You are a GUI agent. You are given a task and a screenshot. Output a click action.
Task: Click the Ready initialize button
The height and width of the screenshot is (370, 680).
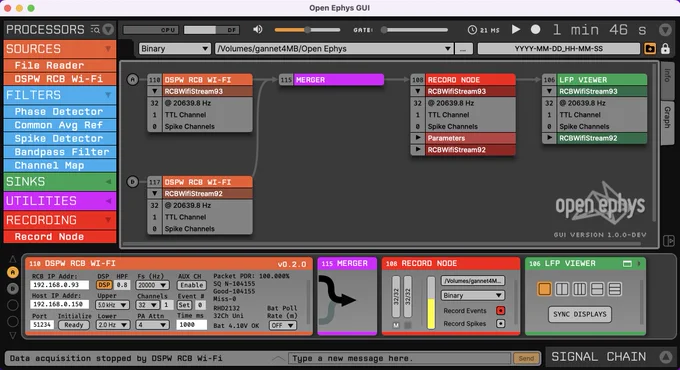[74, 325]
